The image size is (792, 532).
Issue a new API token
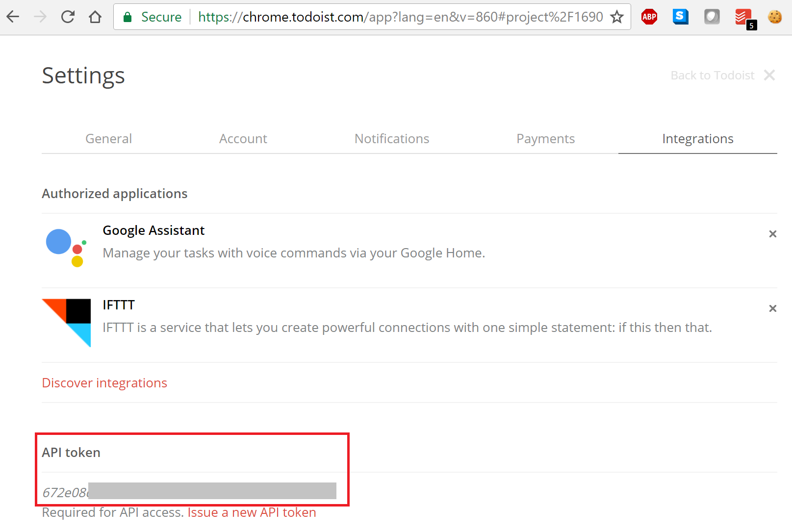point(252,512)
